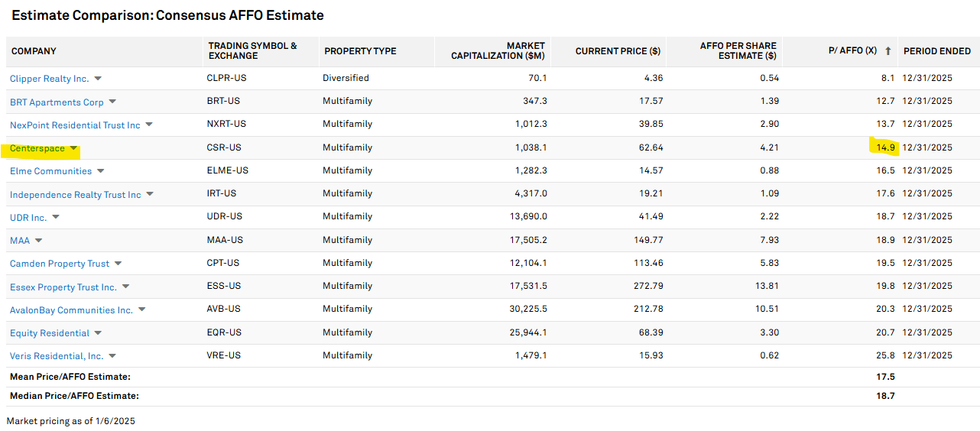Viewport: 980px width, 431px height.
Task: Click the Current Price column header
Action: (618, 51)
